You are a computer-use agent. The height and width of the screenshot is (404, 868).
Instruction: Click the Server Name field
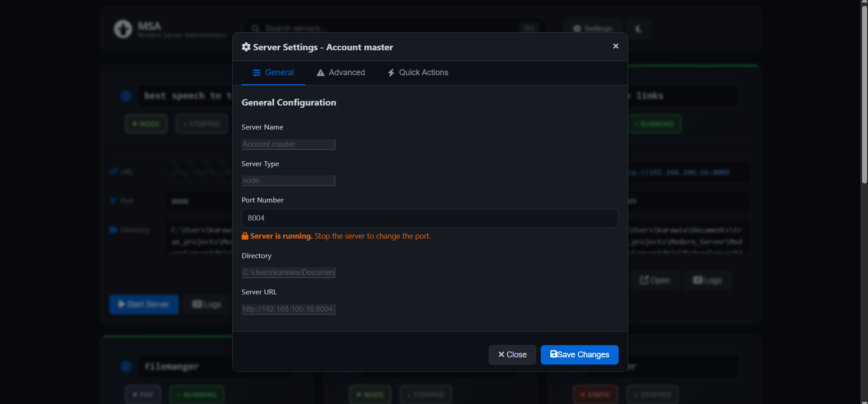[x=288, y=144]
